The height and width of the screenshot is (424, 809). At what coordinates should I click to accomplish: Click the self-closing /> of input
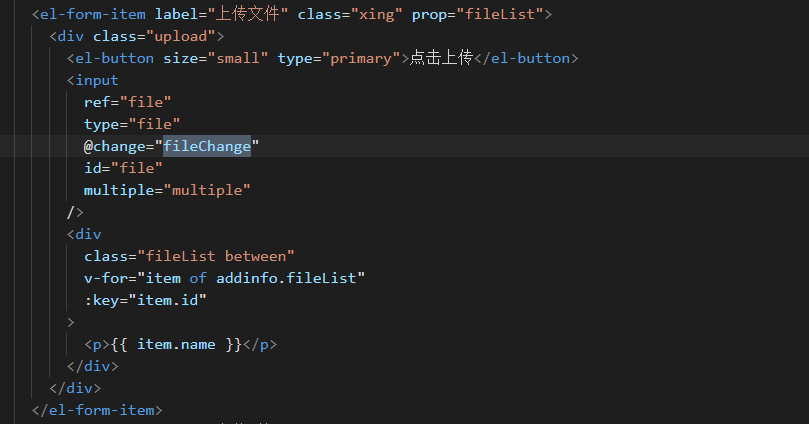click(75, 213)
